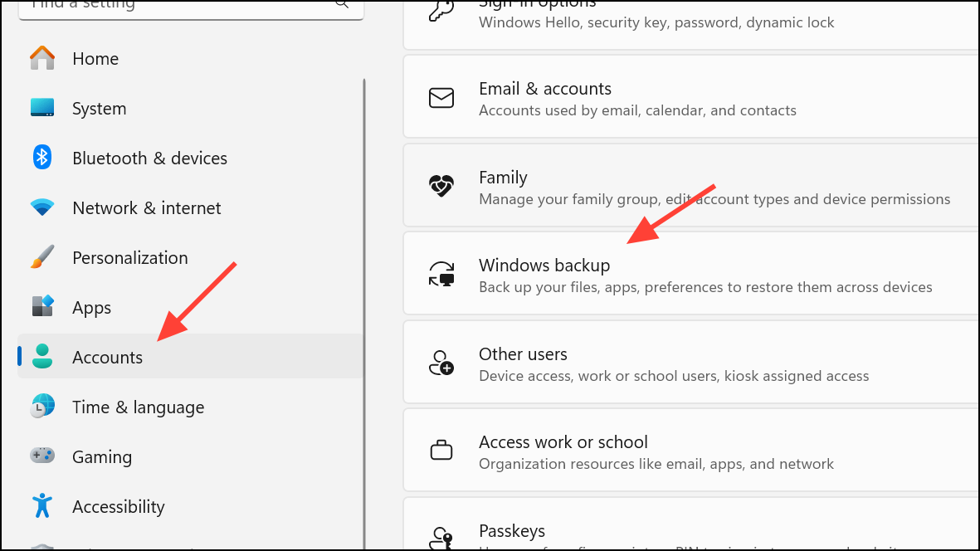
Task: Select Apps in the sidebar
Action: tap(191, 307)
